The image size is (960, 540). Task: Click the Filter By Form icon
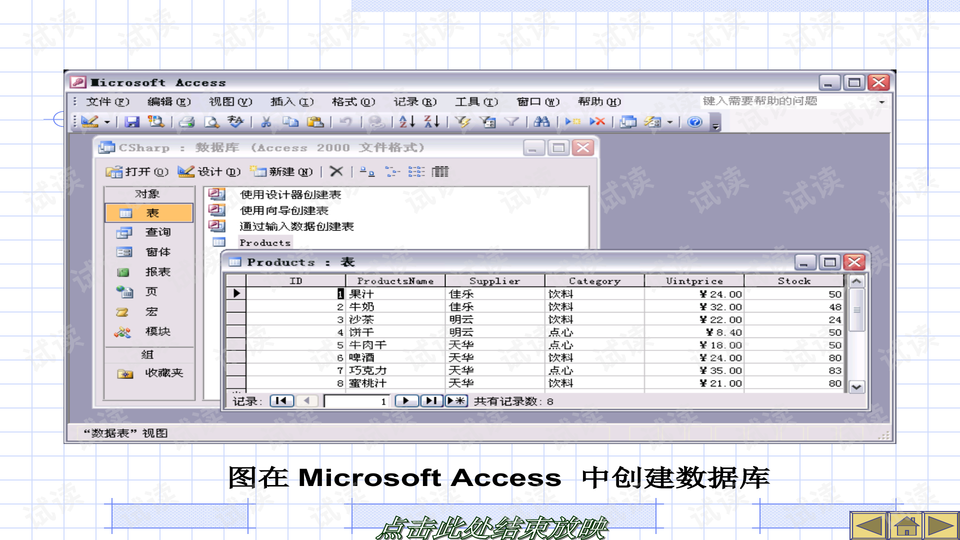click(487, 122)
